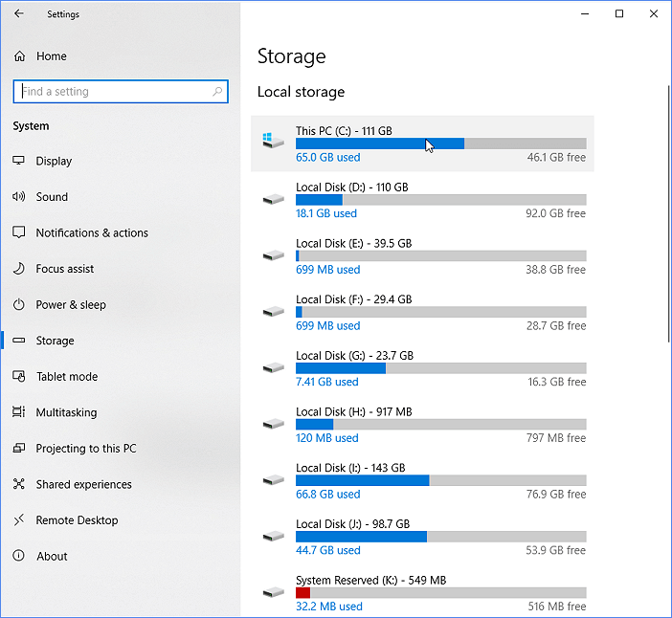This screenshot has width=672, height=618.
Task: Click 66.8 GB used under Local Disk (I:)
Action: (328, 495)
